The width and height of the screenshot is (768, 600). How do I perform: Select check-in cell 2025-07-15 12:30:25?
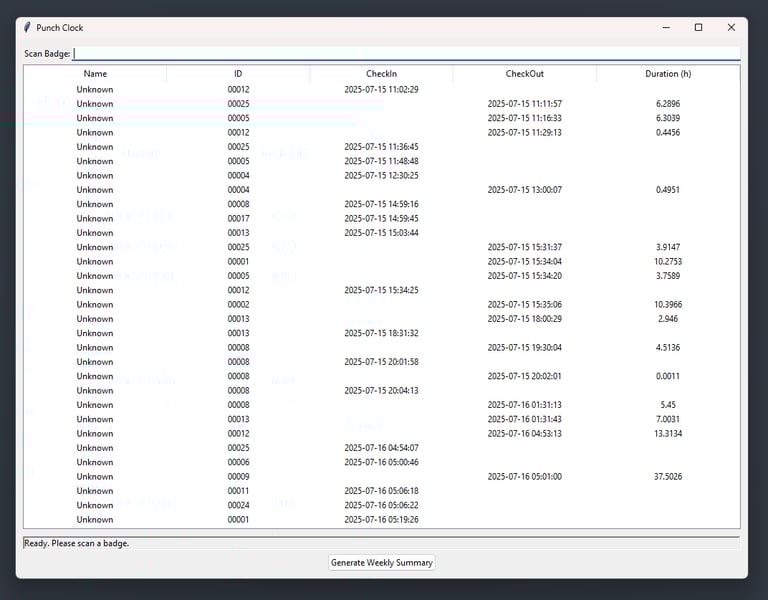pyautogui.click(x=382, y=175)
